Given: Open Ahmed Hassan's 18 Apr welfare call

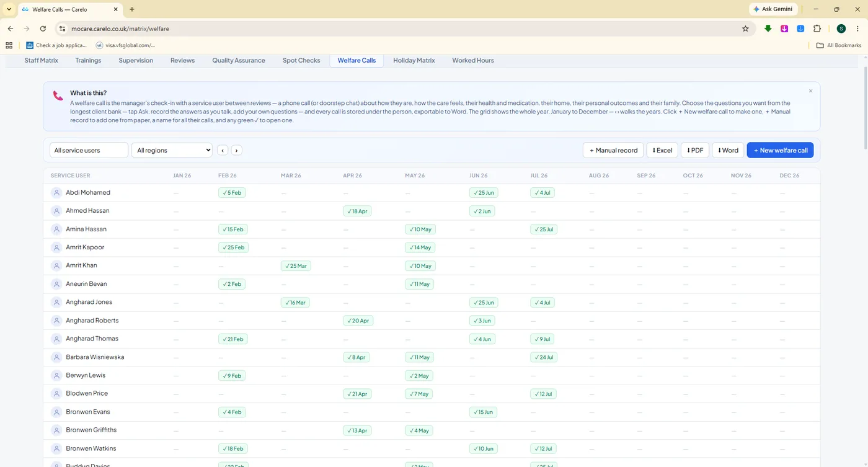Looking at the screenshot, I should (357, 211).
